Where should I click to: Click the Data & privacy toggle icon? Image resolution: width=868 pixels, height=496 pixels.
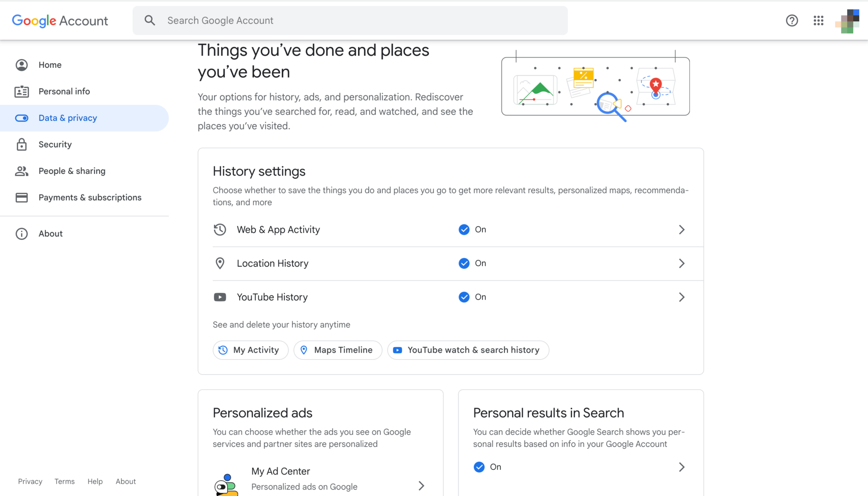coord(22,118)
